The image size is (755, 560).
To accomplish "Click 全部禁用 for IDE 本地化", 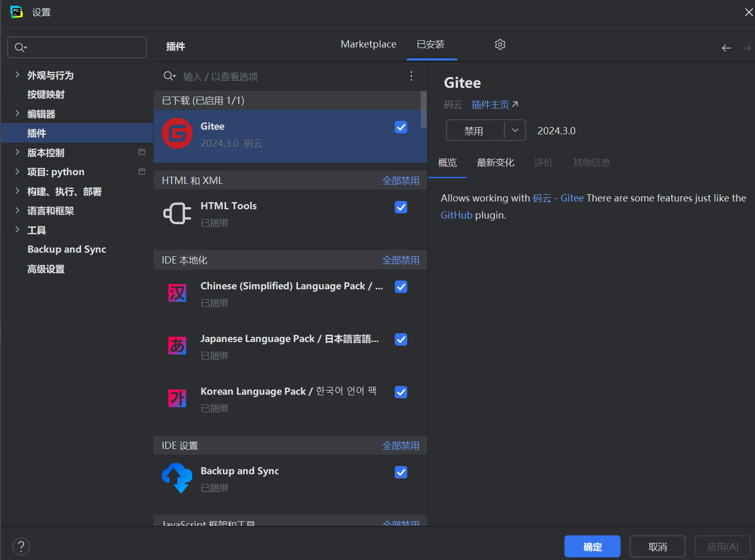I will tap(401, 260).
